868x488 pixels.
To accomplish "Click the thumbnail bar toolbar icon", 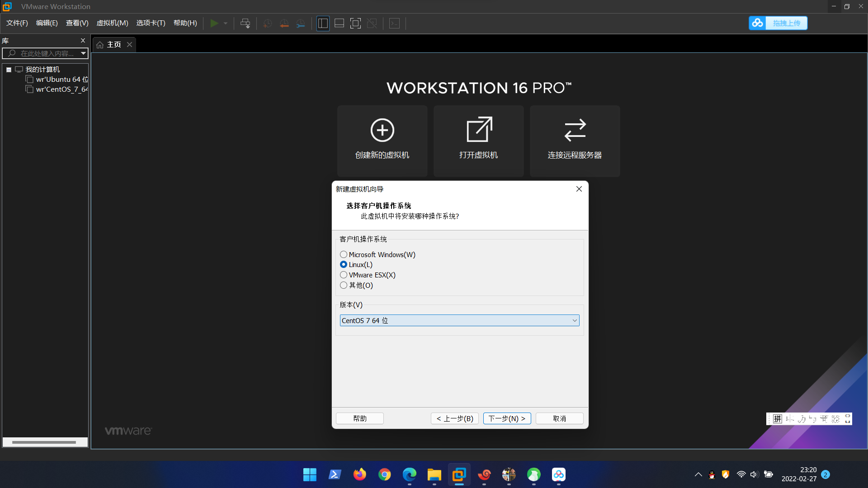I will point(339,23).
